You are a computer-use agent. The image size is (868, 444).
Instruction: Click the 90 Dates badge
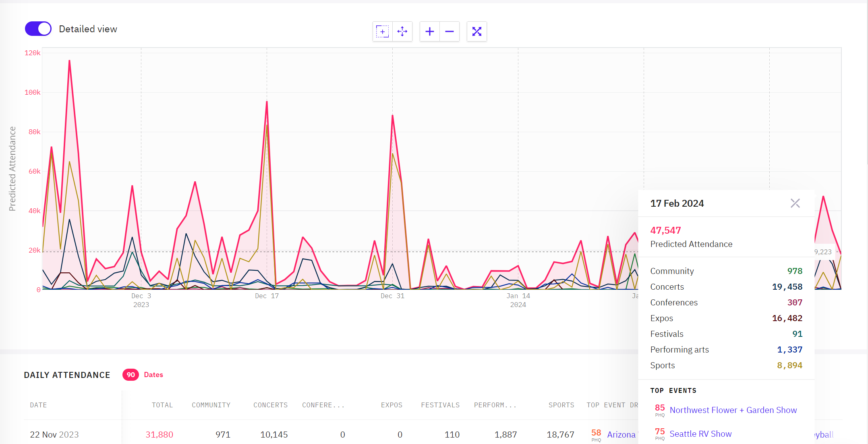click(x=131, y=375)
